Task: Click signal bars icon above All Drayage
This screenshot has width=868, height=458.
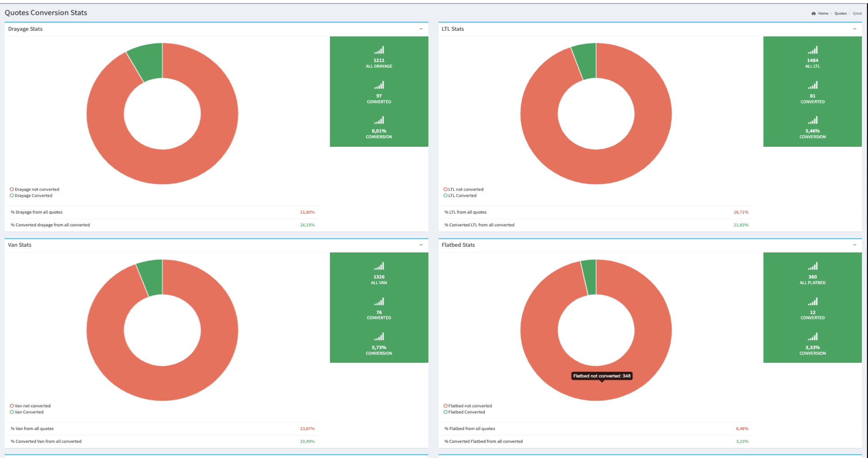Action: 379,50
